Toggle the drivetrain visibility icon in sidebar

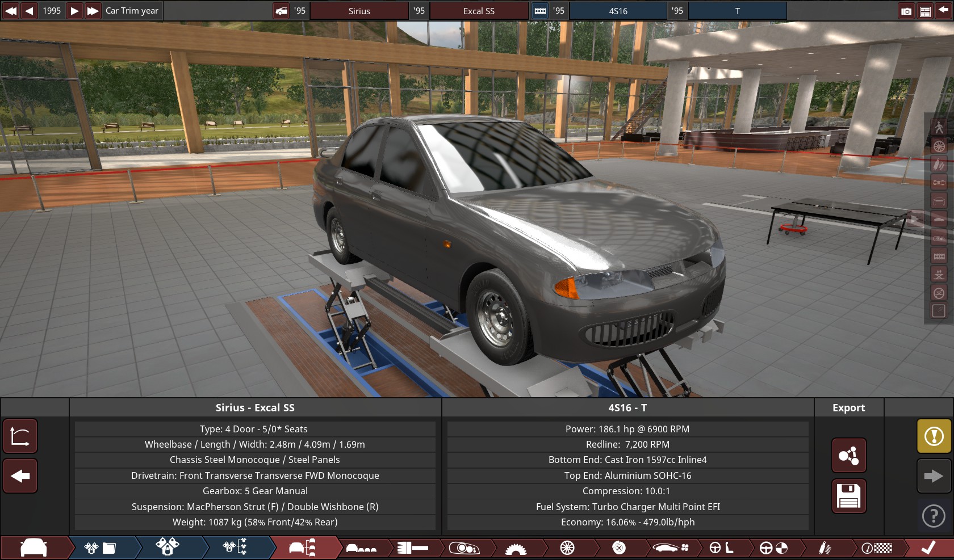click(x=939, y=183)
